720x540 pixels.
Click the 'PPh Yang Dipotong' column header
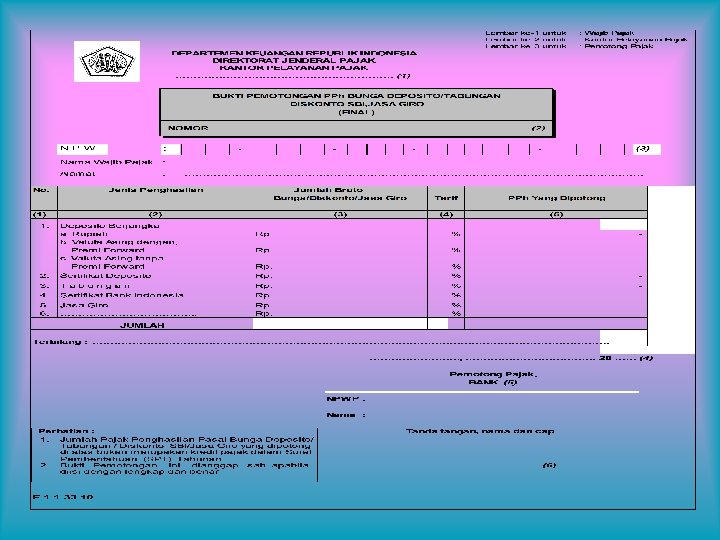pos(557,198)
